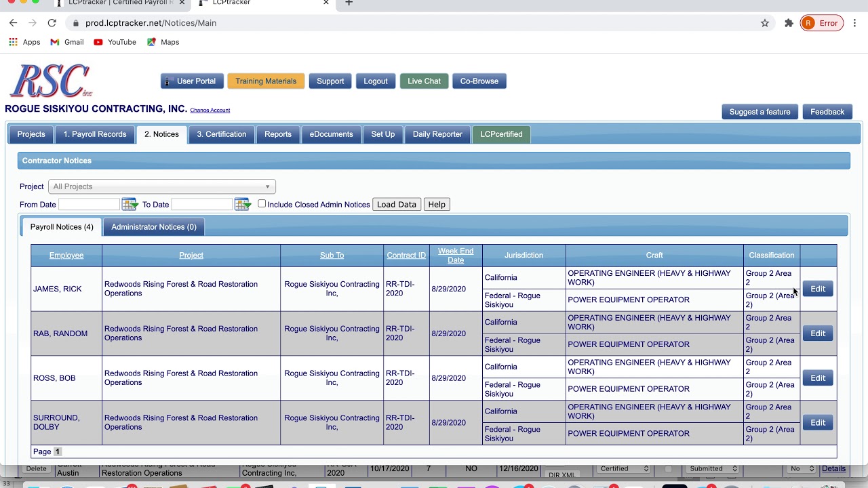The width and height of the screenshot is (868, 488).
Task: Edit the SURROUND, DOLBY notice
Action: tap(818, 423)
